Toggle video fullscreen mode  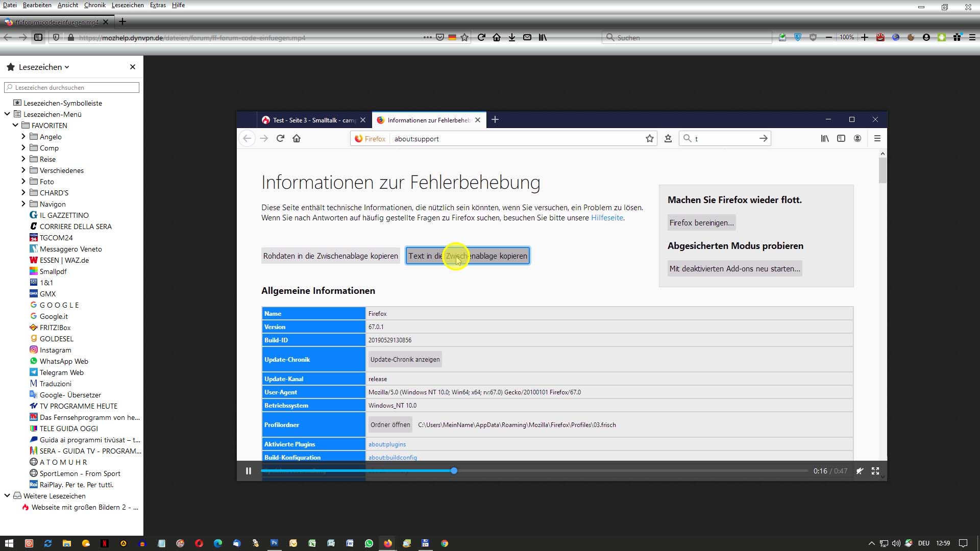point(875,471)
